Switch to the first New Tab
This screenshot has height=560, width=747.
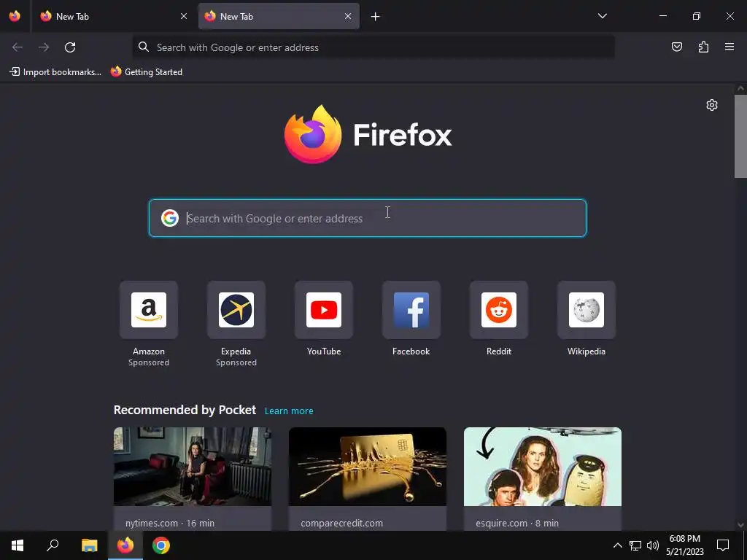[x=113, y=16]
